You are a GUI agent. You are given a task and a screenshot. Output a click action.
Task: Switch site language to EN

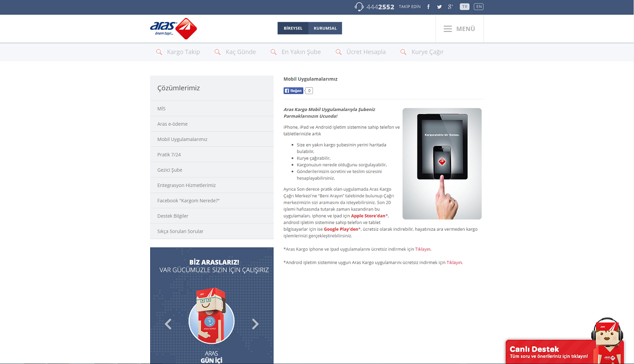tap(479, 7)
